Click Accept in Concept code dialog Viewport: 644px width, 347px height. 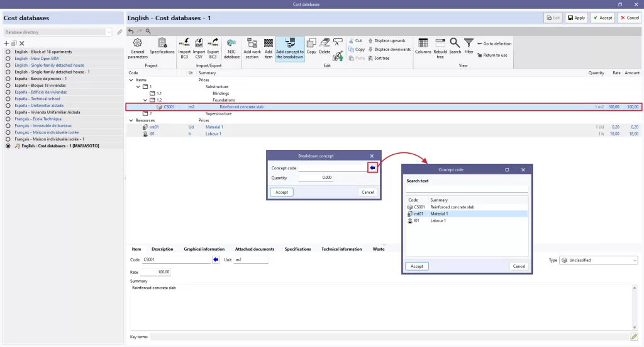pos(416,266)
